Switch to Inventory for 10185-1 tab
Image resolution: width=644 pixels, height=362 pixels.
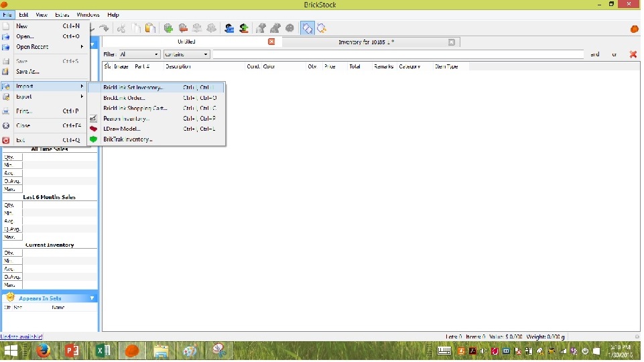pyautogui.click(x=367, y=42)
